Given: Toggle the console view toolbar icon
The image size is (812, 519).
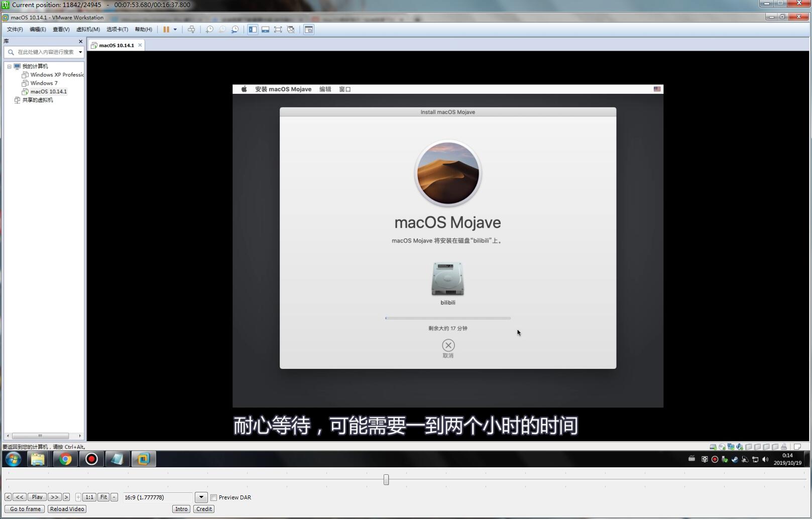Looking at the screenshot, I should point(309,30).
